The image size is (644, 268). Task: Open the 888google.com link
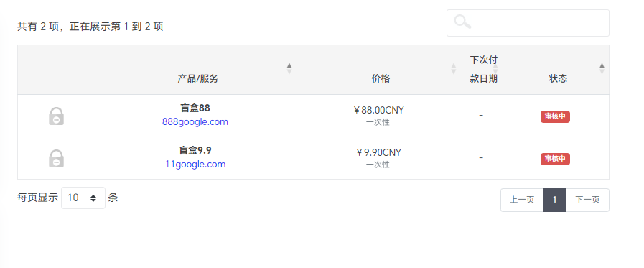195,122
